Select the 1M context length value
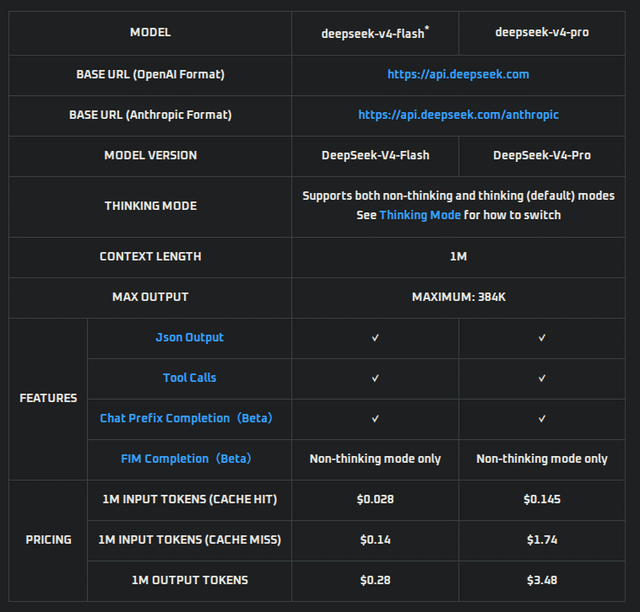 [x=458, y=256]
